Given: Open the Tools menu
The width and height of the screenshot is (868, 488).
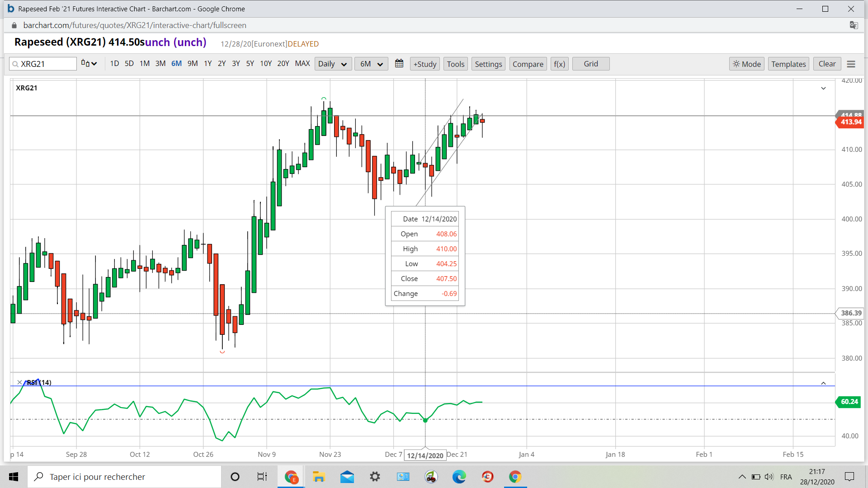Looking at the screenshot, I should [455, 64].
